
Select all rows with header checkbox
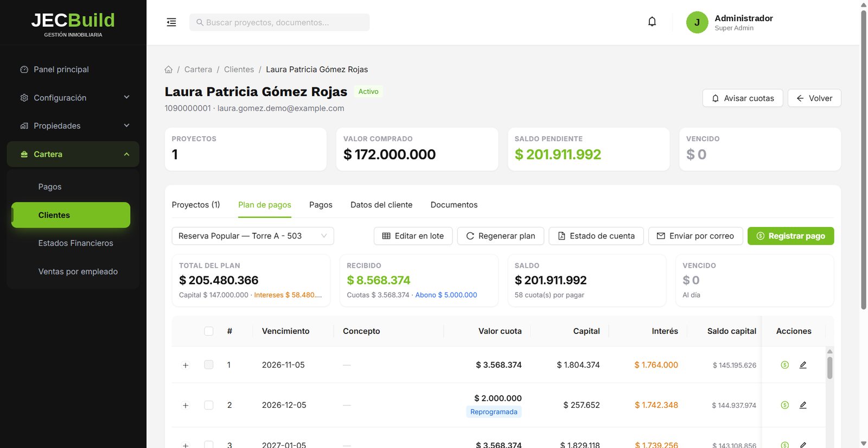[209, 331]
